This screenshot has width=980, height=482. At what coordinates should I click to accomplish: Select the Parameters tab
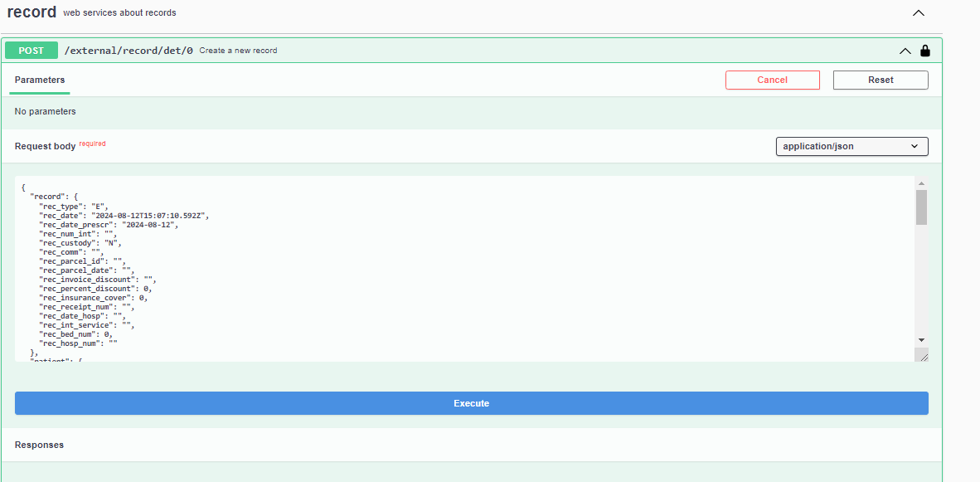point(40,80)
